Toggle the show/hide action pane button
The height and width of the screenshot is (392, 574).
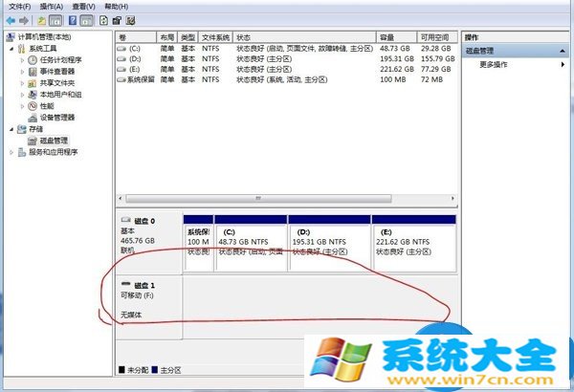[86, 20]
